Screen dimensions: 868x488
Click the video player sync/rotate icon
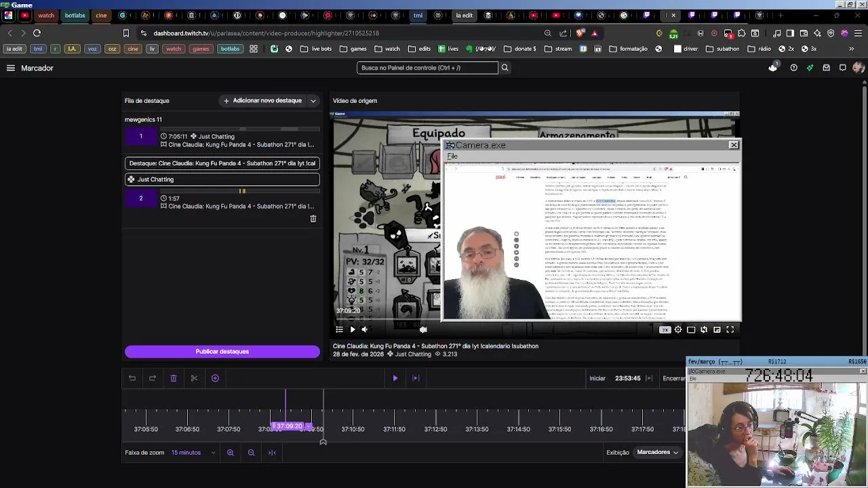click(x=704, y=329)
